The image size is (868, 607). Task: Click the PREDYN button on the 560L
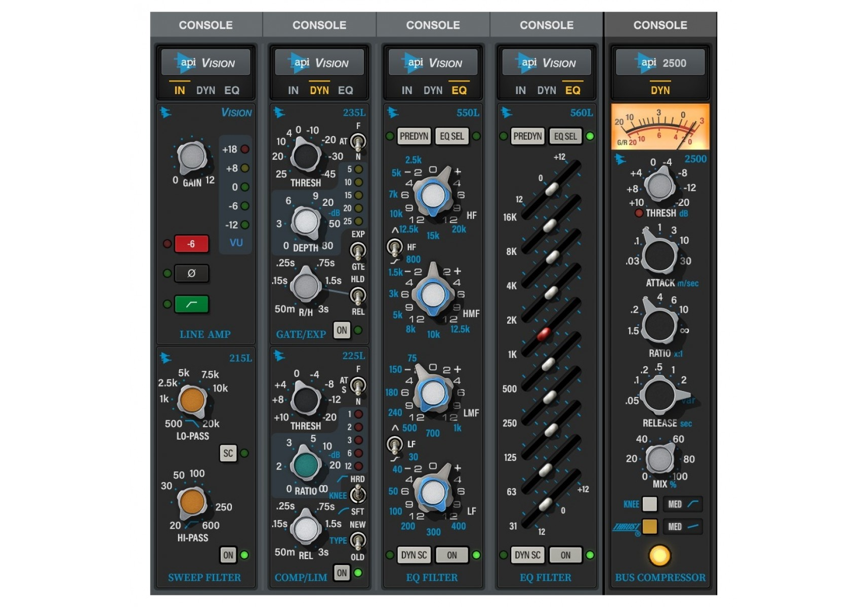pos(527,136)
